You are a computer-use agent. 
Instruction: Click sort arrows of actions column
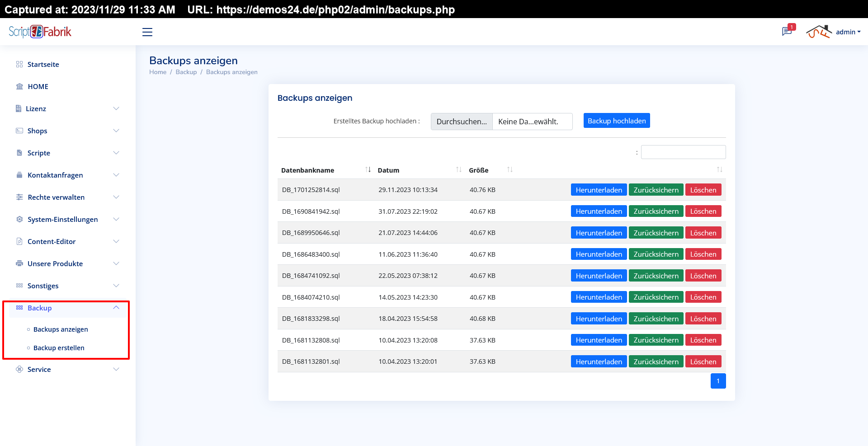point(720,169)
